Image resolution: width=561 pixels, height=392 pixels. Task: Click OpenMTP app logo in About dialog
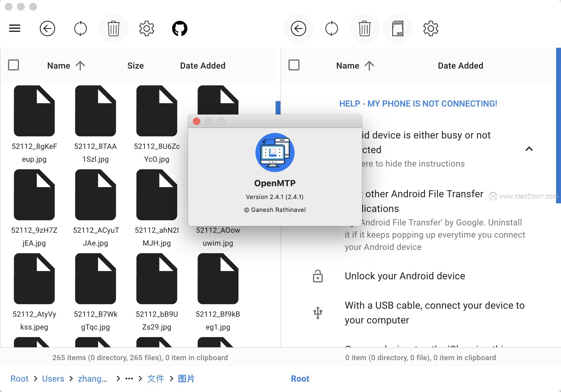pos(275,152)
